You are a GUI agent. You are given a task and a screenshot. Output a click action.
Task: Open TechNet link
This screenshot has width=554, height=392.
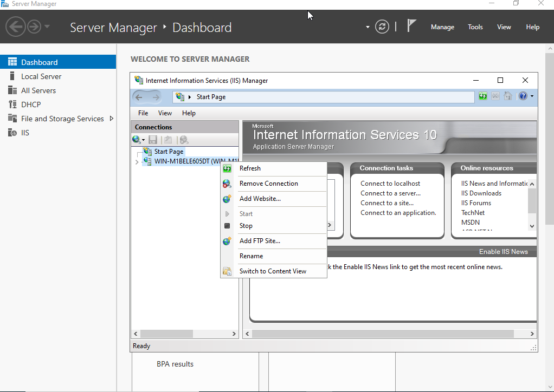pos(473,213)
